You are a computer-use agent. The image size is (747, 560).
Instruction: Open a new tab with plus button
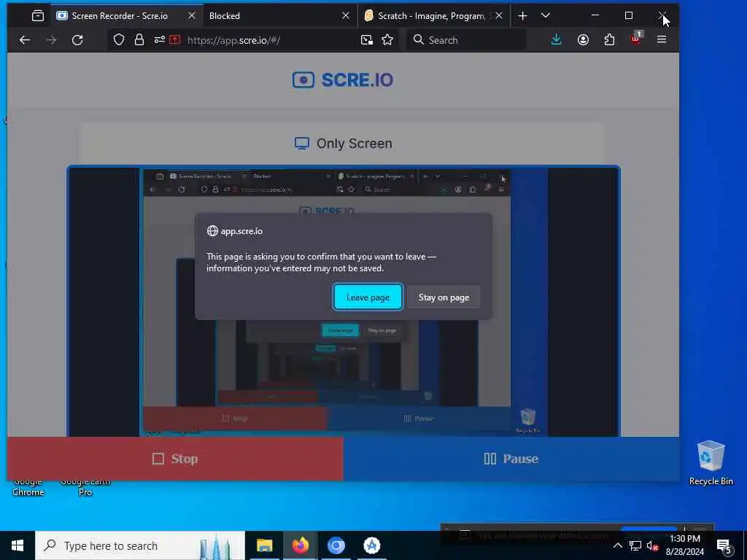522,16
